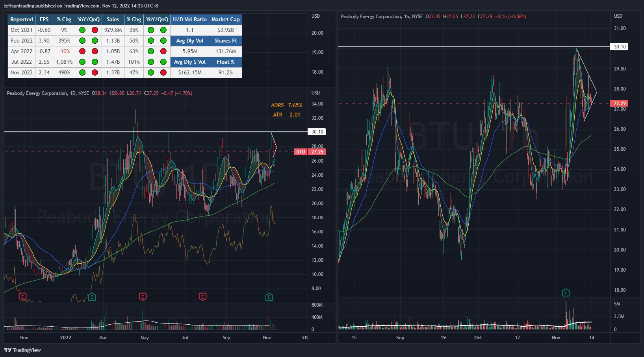
Task: Click the Market Cap header cell
Action: click(x=225, y=19)
